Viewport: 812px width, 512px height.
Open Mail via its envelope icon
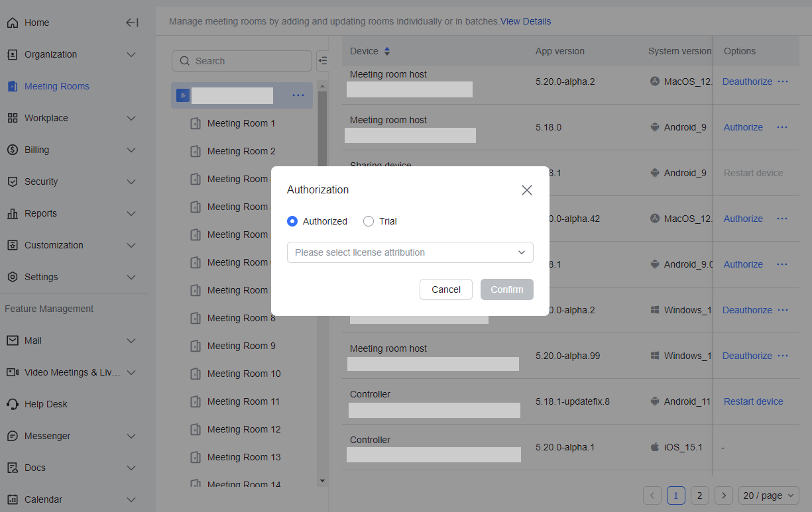[x=15, y=340]
